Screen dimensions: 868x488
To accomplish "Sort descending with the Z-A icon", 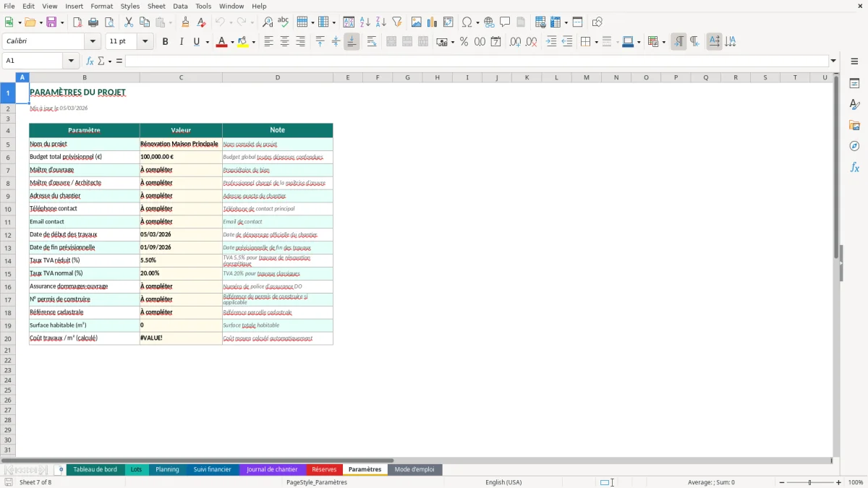I will pyautogui.click(x=381, y=22).
